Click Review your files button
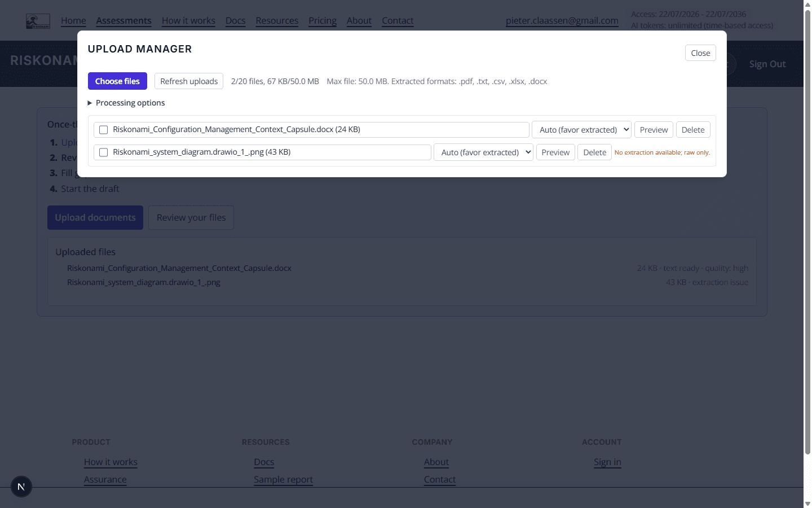The width and height of the screenshot is (812, 508). pyautogui.click(x=191, y=218)
